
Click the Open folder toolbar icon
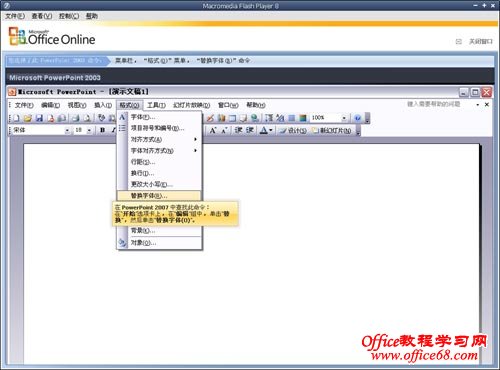(x=28, y=118)
